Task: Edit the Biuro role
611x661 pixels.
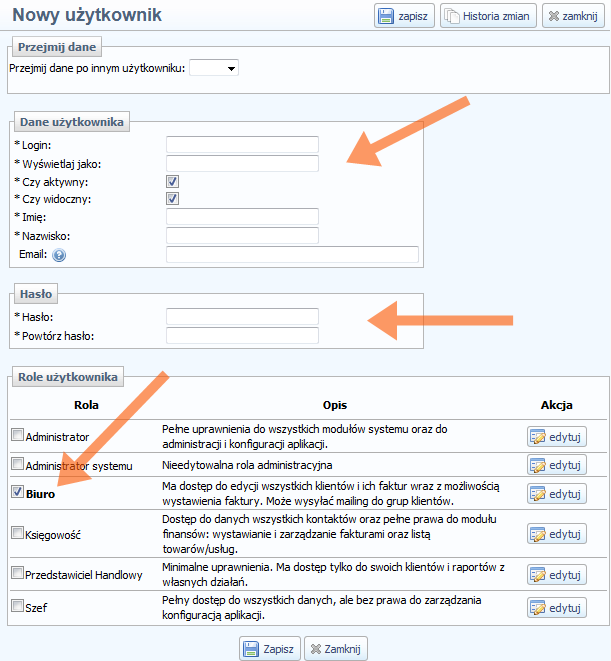Action: (557, 494)
